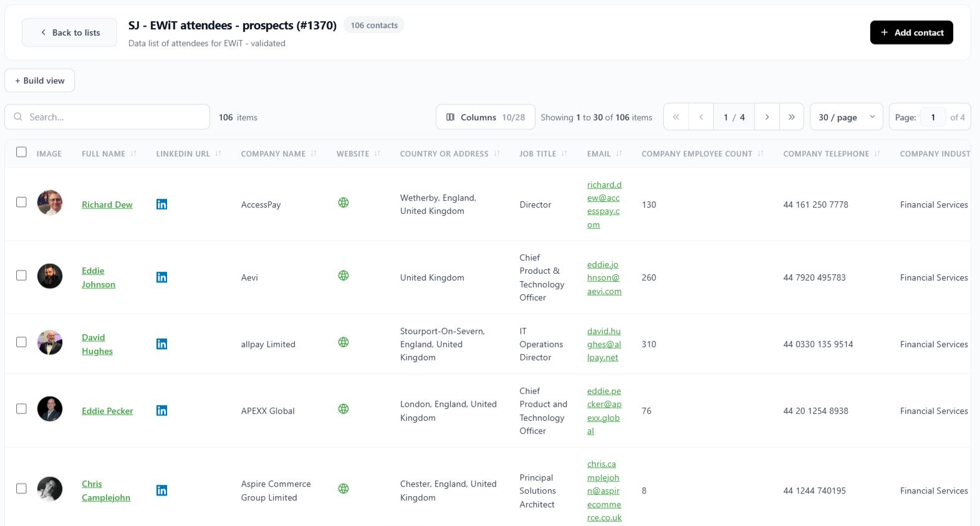Screen dimensions: 980x526
Task: Open LinkedIn profile icon for Richard Dew
Action: [x=161, y=204]
